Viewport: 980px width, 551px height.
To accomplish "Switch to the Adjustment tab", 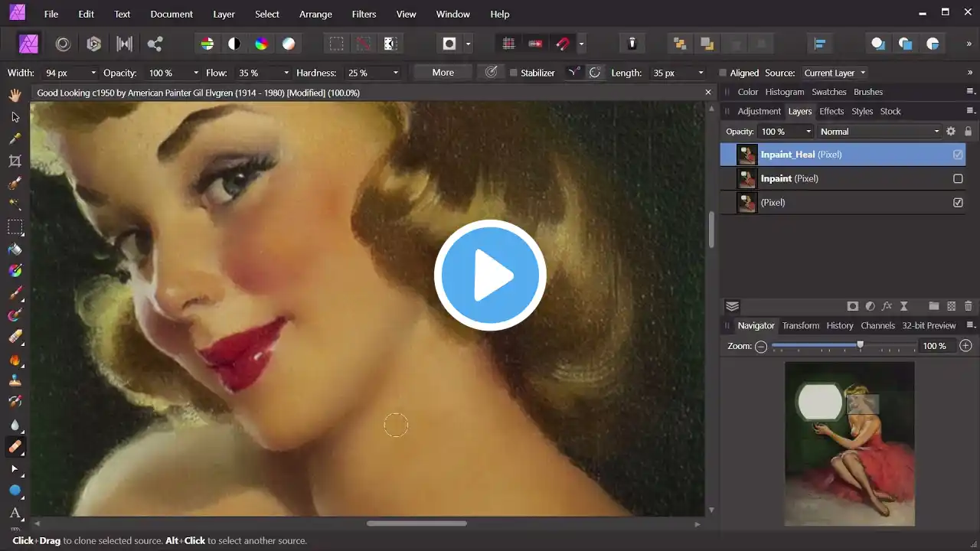I will coord(759,111).
